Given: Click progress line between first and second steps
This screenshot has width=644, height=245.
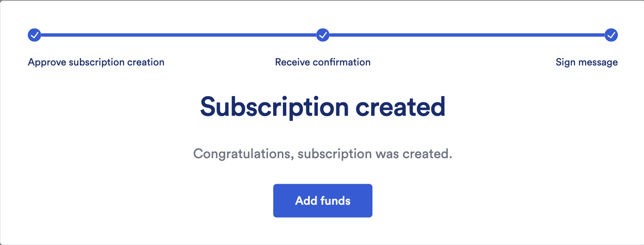Looking at the screenshot, I should click(179, 35).
